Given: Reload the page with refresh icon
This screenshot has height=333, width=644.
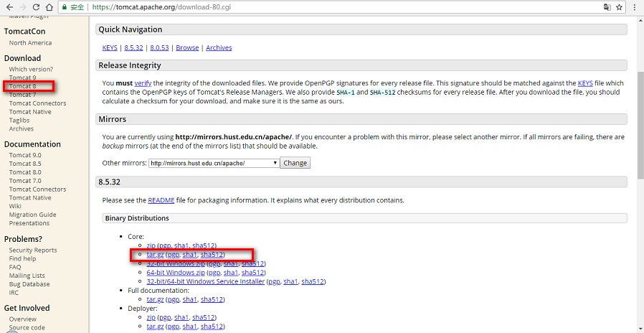Looking at the screenshot, I should [36, 7].
